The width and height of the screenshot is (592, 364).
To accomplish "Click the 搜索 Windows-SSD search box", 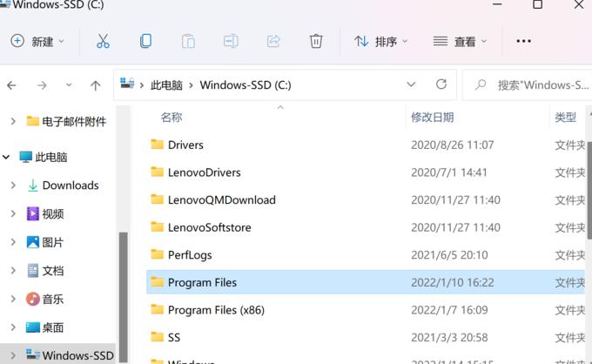I will click(x=528, y=85).
